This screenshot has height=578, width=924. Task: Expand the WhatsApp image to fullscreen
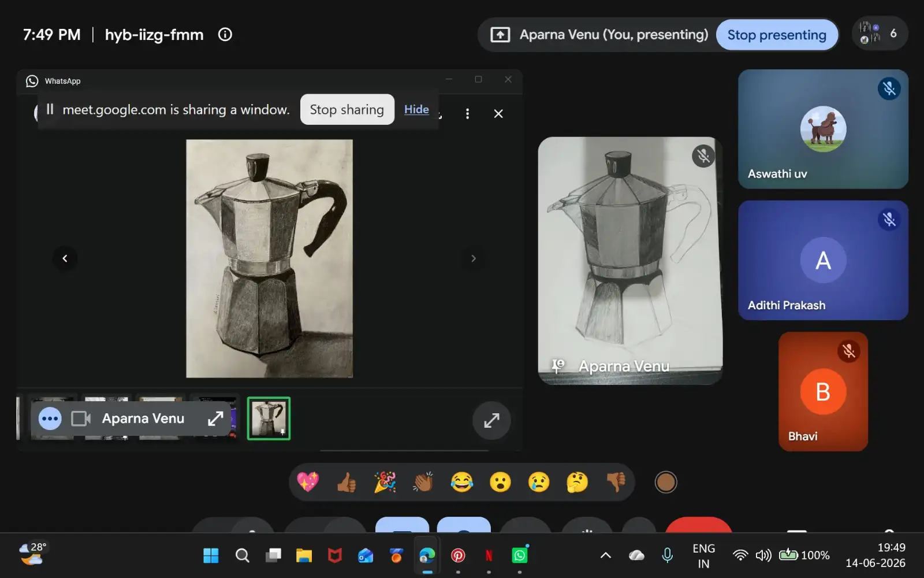click(x=491, y=420)
